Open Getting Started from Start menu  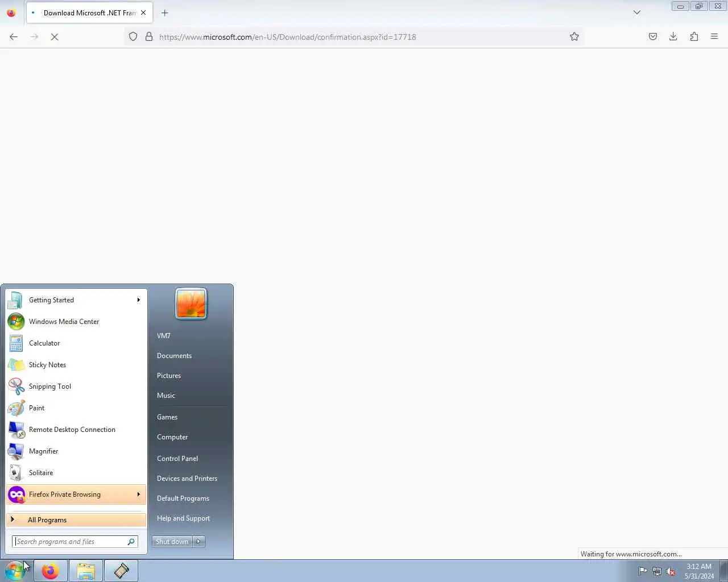click(76, 300)
